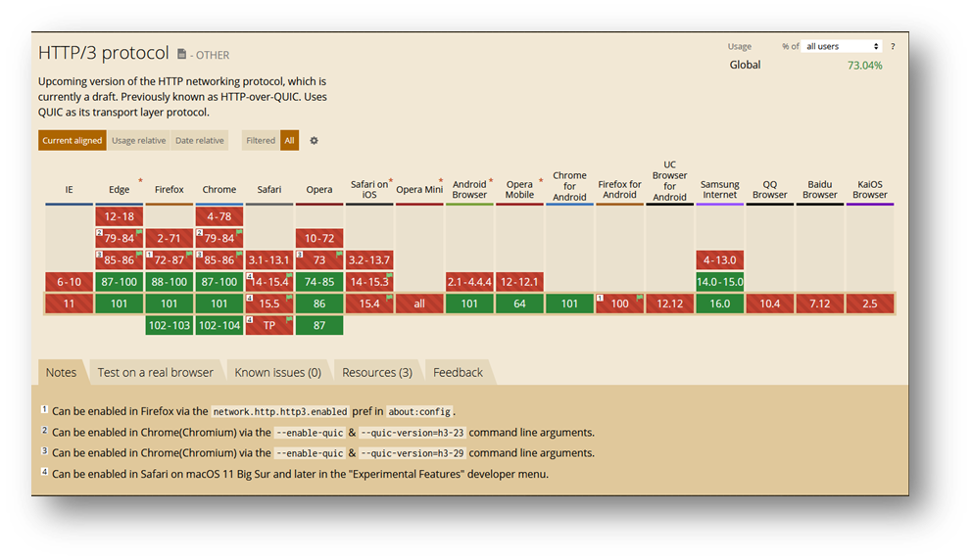Select the UC Browser 12.12 cell
This screenshot has height=560, width=973.
(669, 303)
